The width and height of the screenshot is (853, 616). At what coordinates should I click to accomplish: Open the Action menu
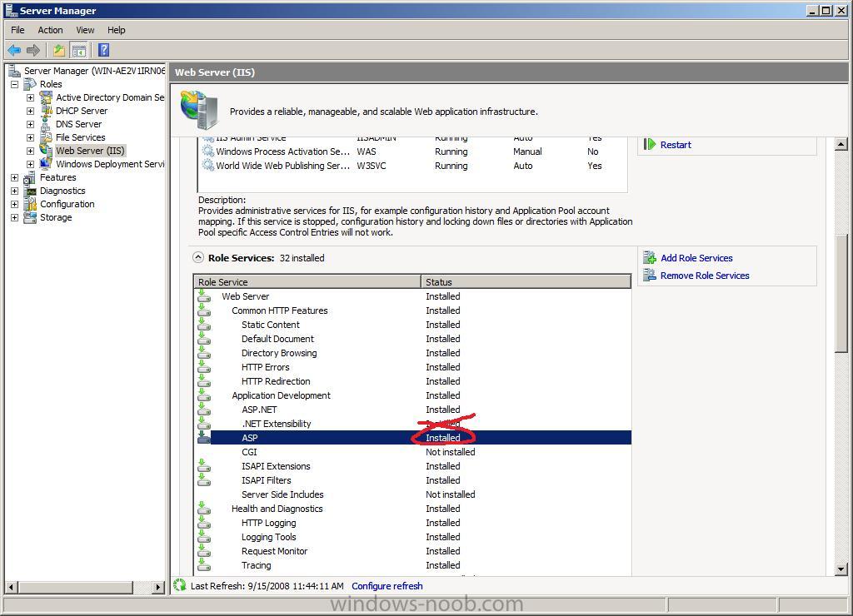(50, 30)
